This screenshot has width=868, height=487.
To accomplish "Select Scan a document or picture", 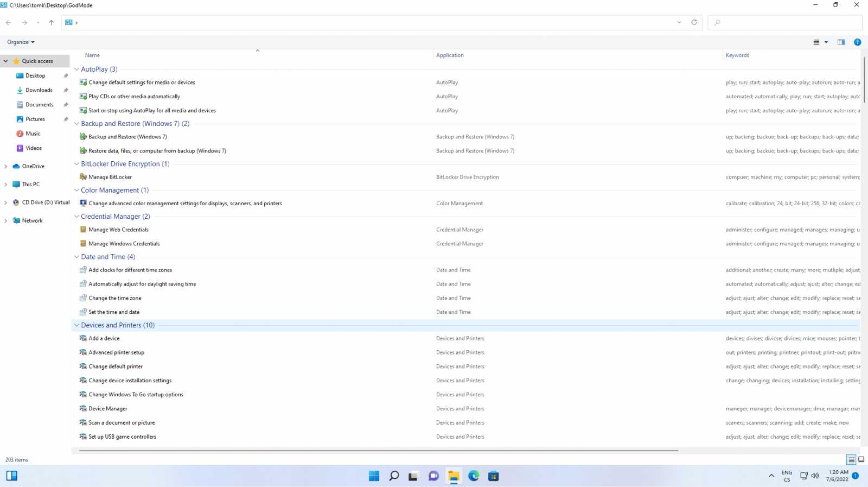I will pyautogui.click(x=122, y=423).
